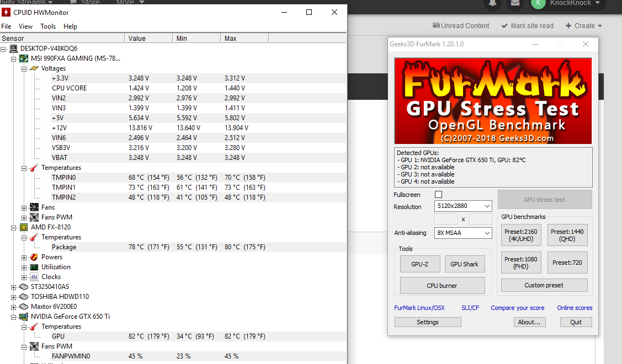Image resolution: width=622 pixels, height=364 pixels.
Task: Expand the ST3250410AS drive node
Action: pos(13,287)
